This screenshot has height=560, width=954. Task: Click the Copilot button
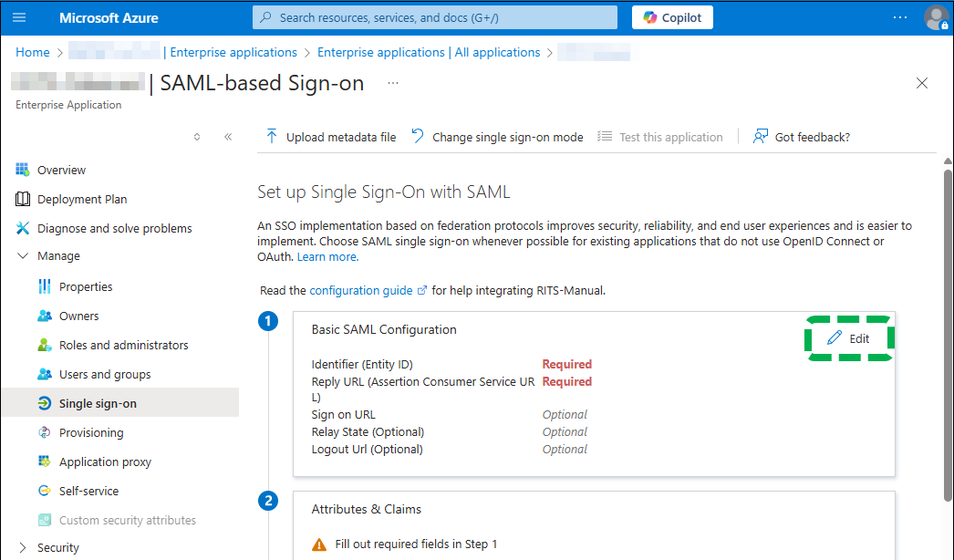point(672,17)
